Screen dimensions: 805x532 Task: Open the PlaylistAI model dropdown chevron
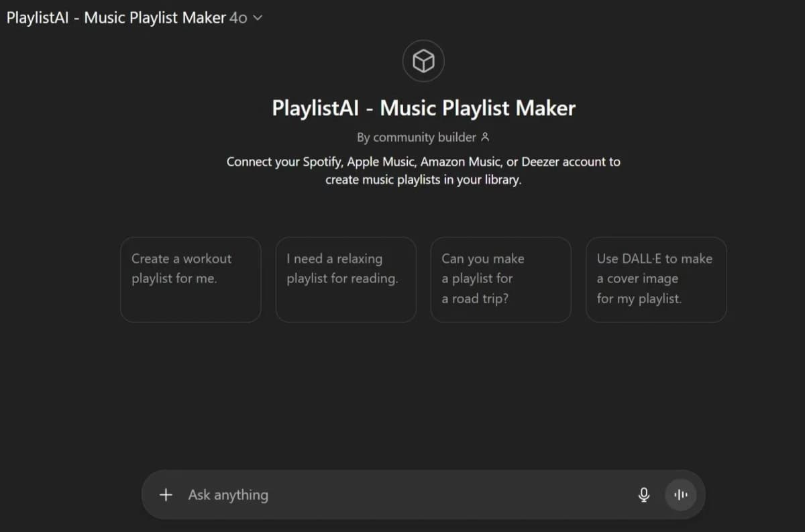(257, 19)
